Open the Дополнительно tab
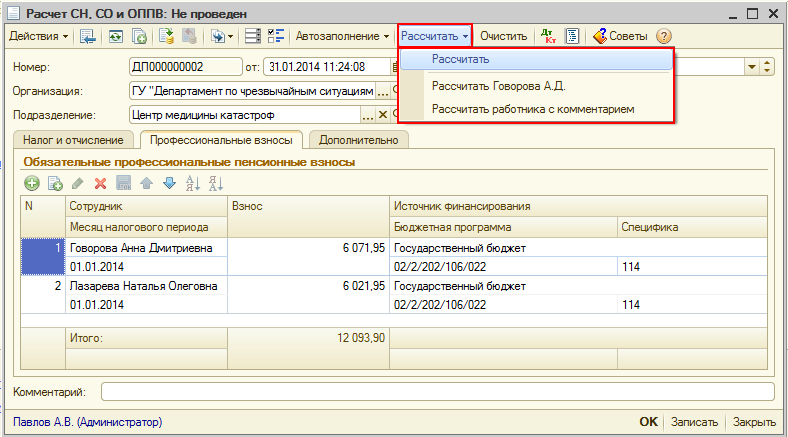 [x=359, y=140]
